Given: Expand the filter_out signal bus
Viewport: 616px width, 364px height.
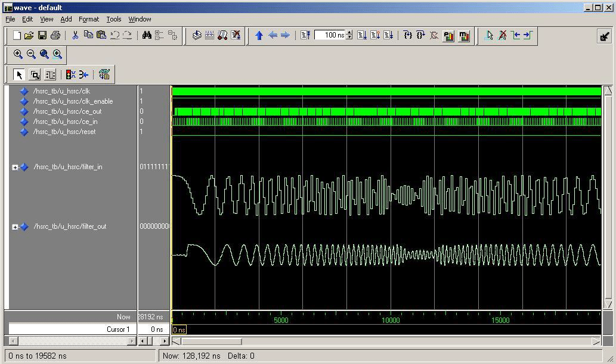Looking at the screenshot, I should [15, 227].
